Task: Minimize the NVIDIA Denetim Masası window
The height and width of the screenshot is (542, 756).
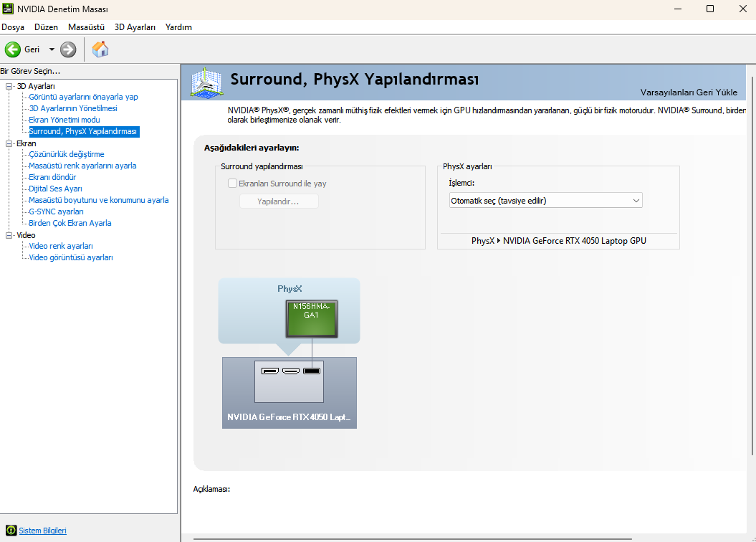Action: 678,9
